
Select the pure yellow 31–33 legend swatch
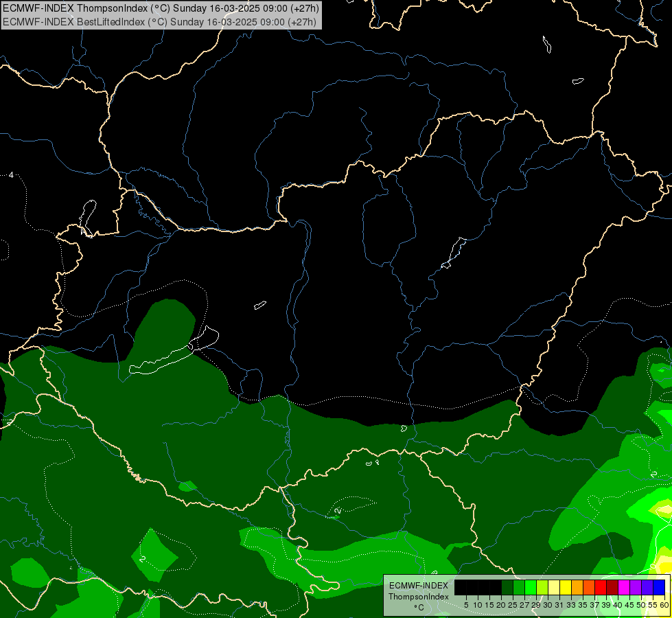pyautogui.click(x=566, y=587)
